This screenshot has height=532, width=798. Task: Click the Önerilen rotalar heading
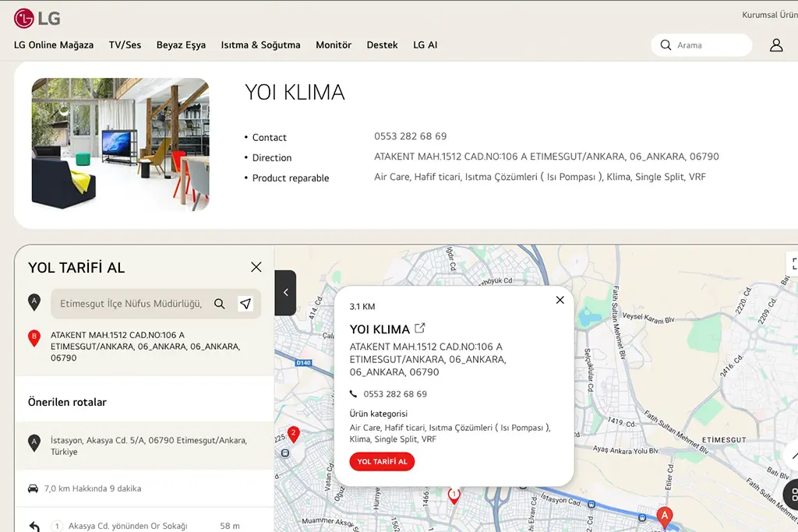coord(67,402)
